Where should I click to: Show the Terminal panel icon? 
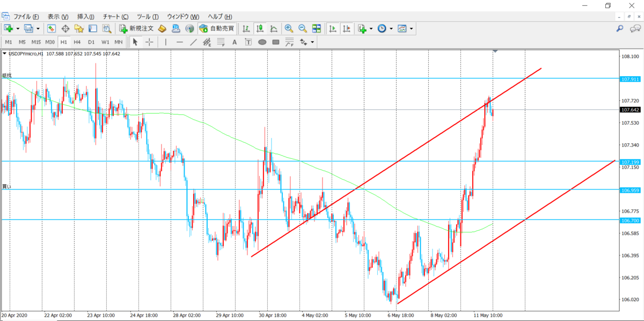pos(92,28)
